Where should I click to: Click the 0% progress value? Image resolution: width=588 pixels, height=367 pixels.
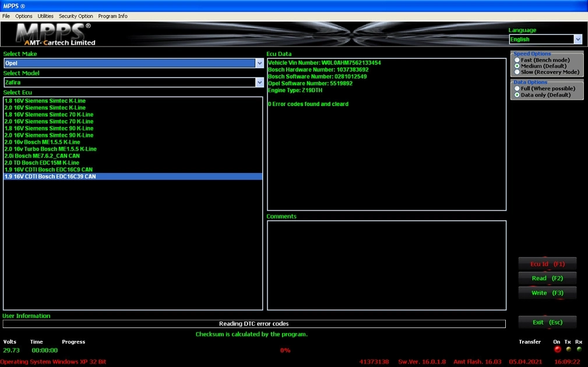(286, 350)
